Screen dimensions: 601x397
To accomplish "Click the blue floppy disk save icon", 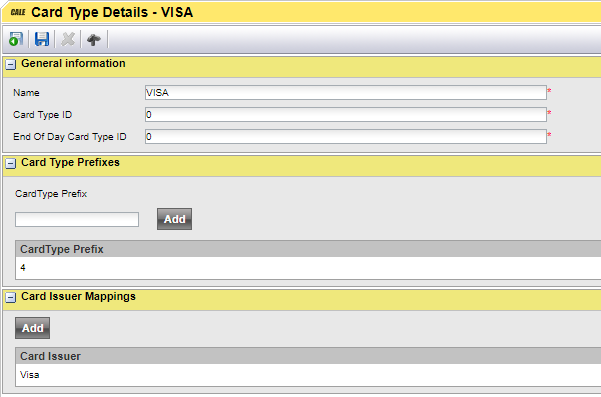I will (42, 39).
